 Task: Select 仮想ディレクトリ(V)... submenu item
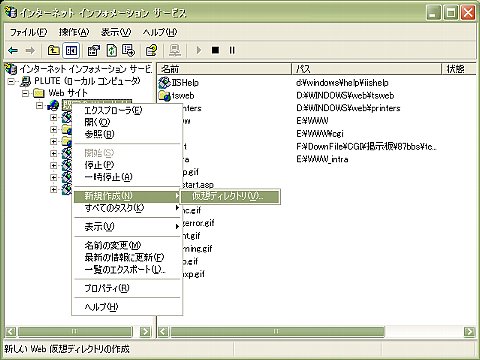(230, 196)
